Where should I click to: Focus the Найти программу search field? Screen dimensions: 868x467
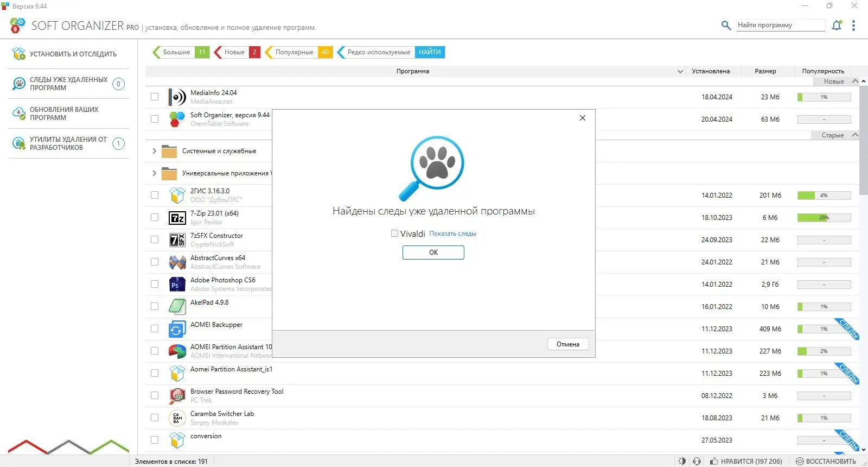coord(781,25)
